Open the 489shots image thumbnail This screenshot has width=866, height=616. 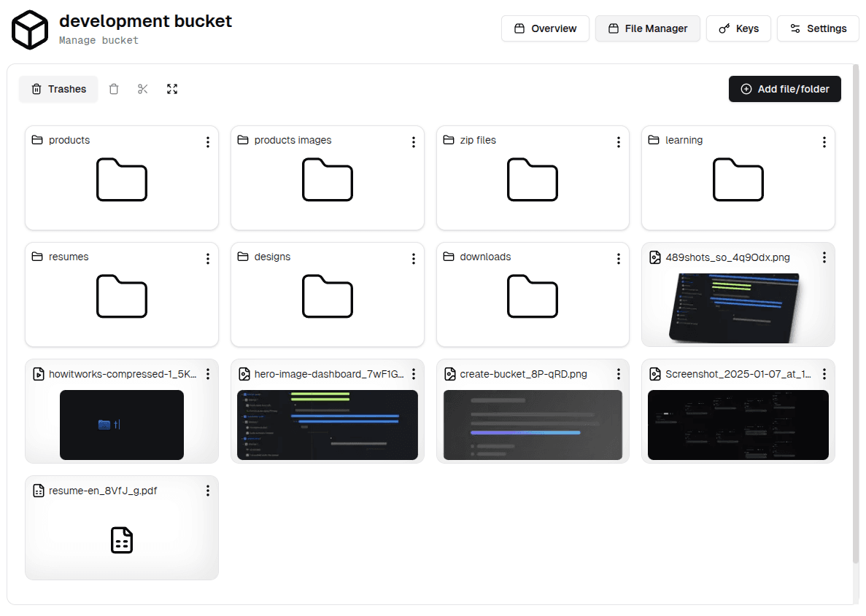click(x=738, y=308)
